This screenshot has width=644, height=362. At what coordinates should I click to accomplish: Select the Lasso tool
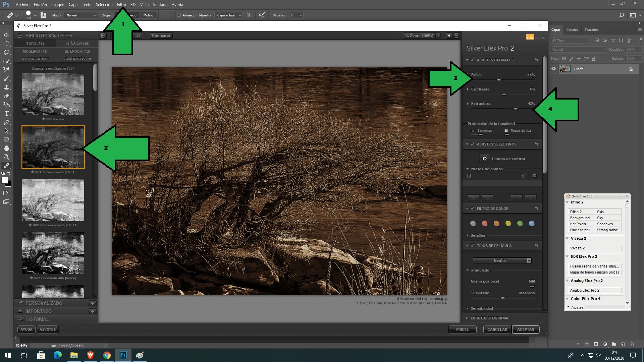[6, 52]
